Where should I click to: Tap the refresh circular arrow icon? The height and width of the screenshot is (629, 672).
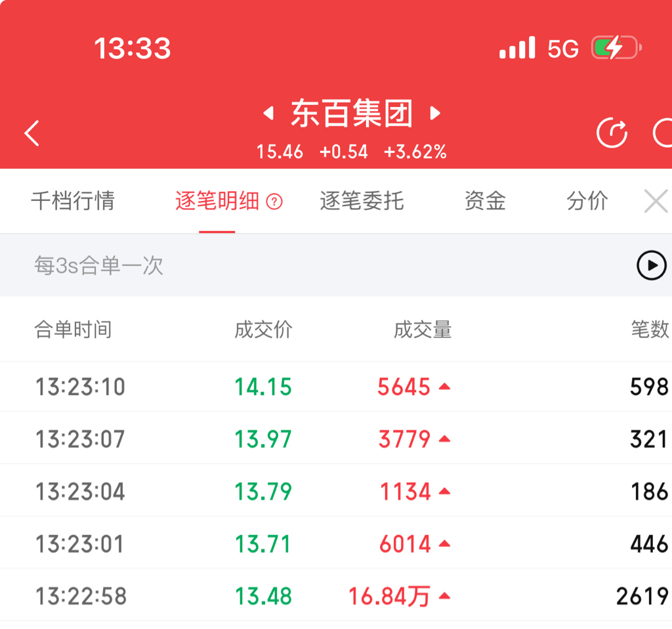(612, 133)
